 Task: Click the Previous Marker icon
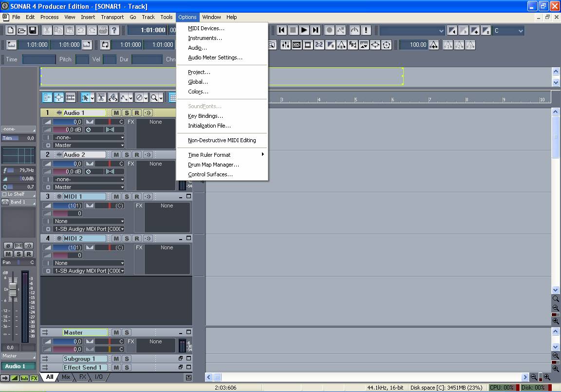[x=452, y=31]
